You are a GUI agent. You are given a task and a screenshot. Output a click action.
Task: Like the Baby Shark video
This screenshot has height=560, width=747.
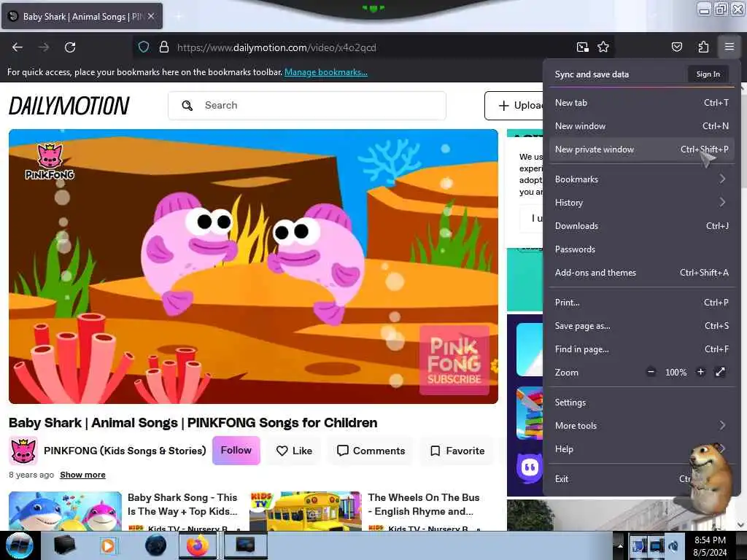click(294, 451)
